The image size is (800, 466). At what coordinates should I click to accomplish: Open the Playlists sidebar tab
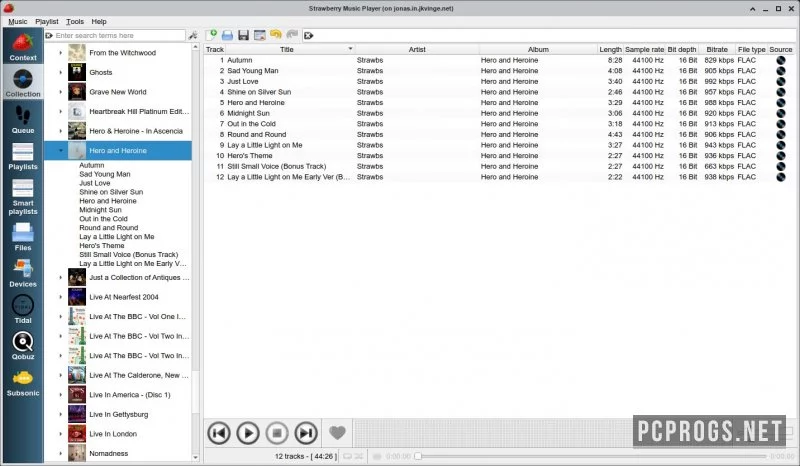point(23,156)
